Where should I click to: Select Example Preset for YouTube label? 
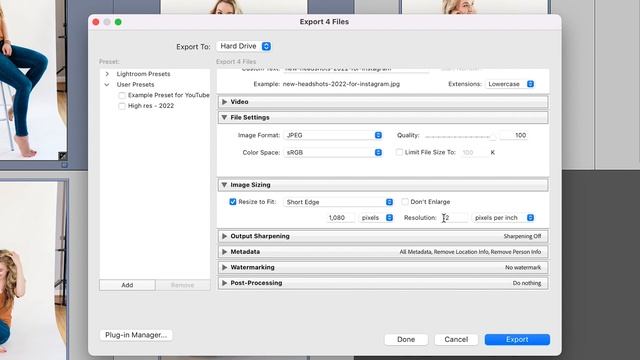click(x=169, y=95)
